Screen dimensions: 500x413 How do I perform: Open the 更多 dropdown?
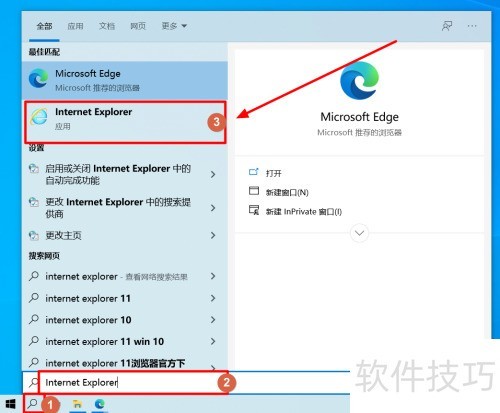(x=174, y=26)
